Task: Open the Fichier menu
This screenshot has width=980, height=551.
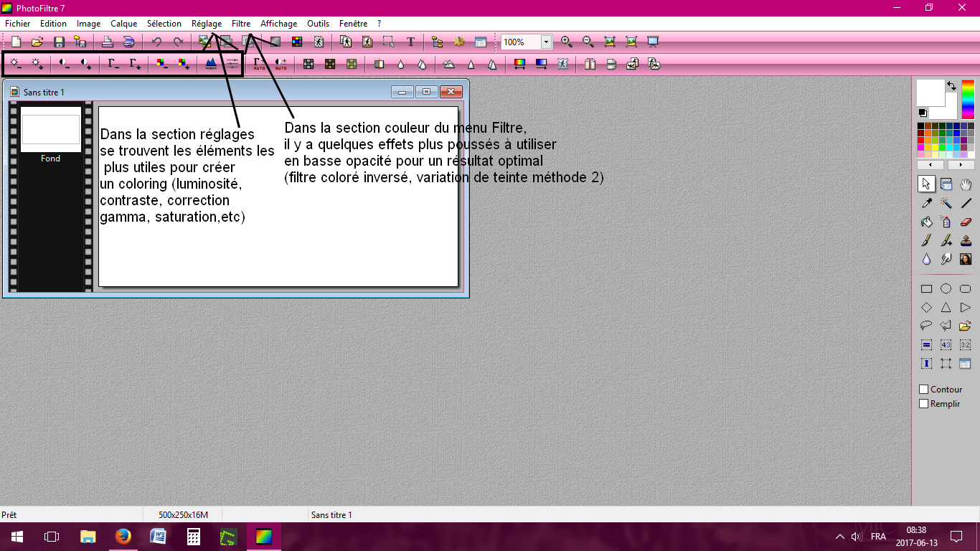Action: coord(18,24)
